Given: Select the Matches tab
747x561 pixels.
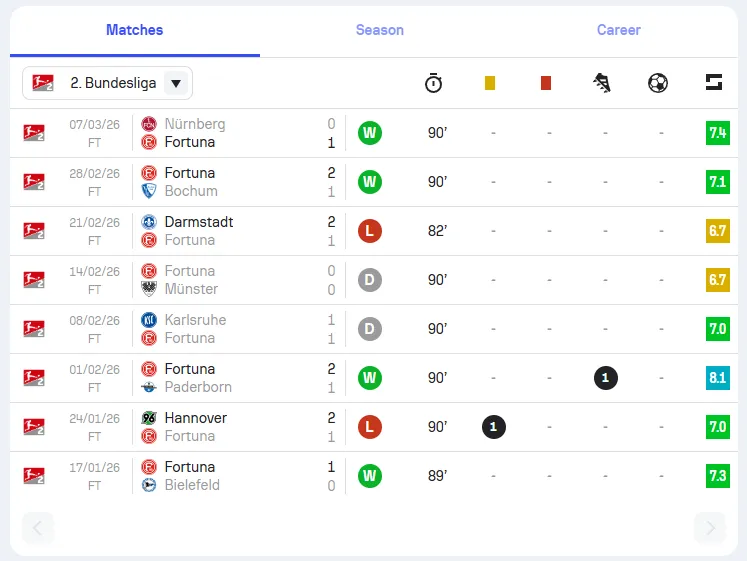Looking at the screenshot, I should point(134,30).
